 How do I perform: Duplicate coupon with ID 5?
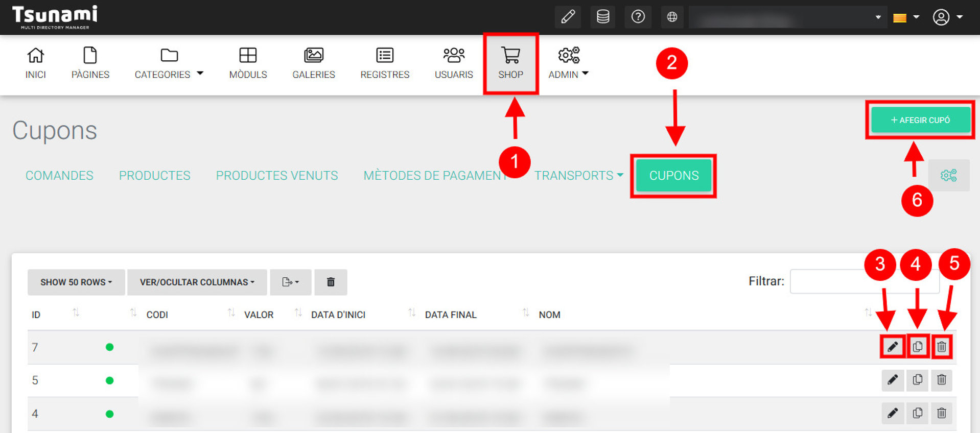point(917,380)
